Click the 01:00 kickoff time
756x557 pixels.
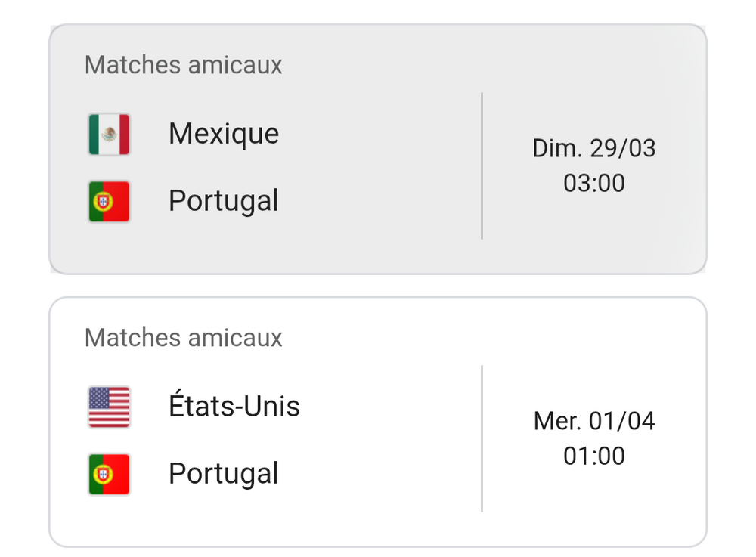click(x=594, y=456)
